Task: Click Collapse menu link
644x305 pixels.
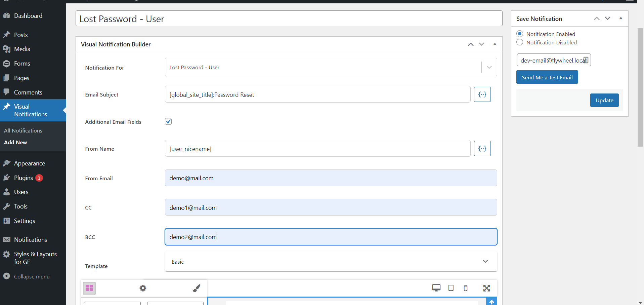Action: click(x=32, y=276)
